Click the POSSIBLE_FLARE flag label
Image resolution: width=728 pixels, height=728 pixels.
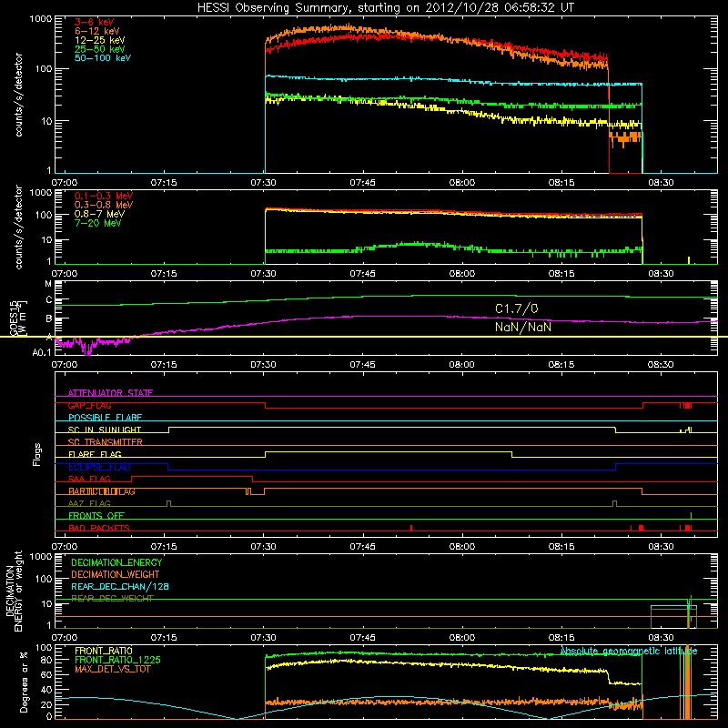pos(105,418)
